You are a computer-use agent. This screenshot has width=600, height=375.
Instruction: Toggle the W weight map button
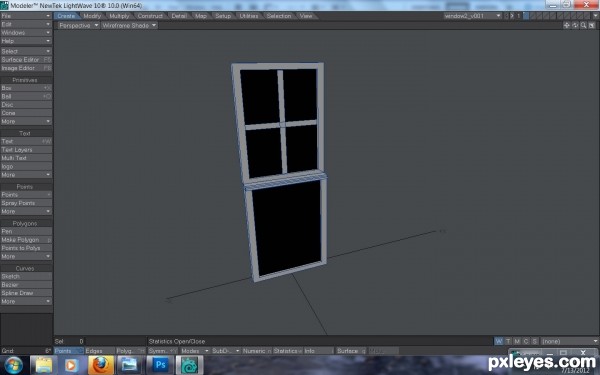499,341
